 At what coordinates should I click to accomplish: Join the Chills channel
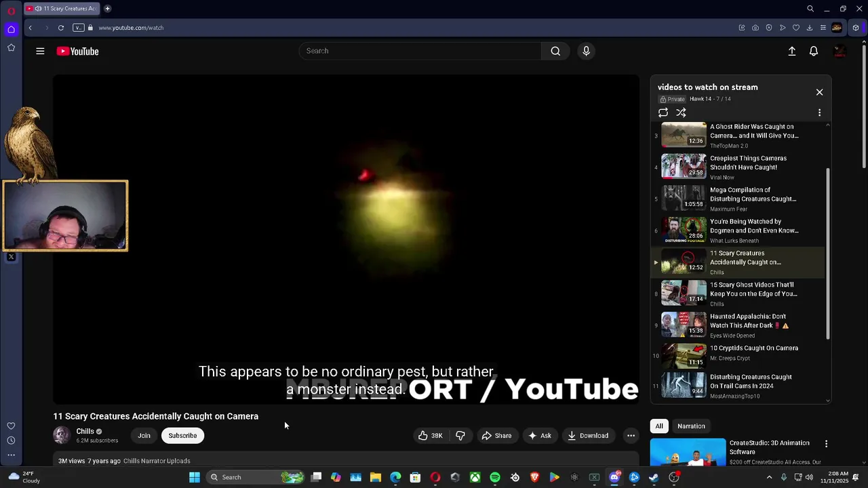pos(144,436)
